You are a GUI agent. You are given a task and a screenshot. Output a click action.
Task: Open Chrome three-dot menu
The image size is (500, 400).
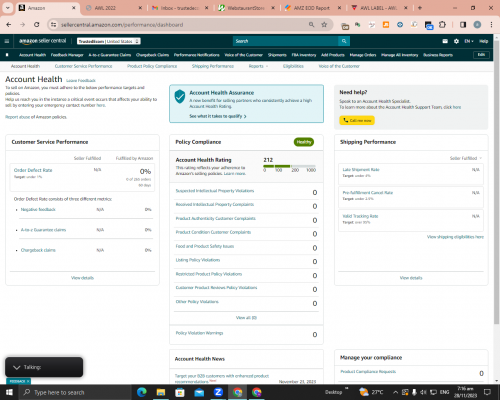491,25
